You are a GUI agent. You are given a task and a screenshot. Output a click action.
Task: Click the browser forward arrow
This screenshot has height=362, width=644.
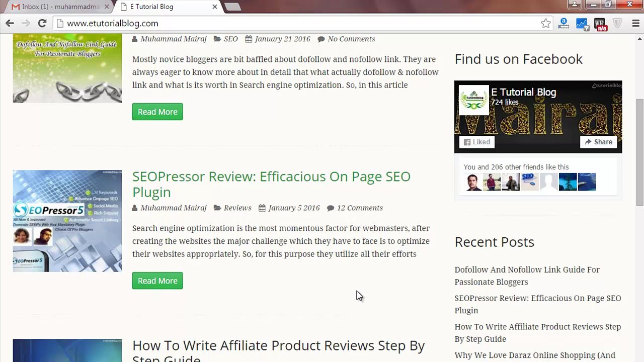(26, 23)
